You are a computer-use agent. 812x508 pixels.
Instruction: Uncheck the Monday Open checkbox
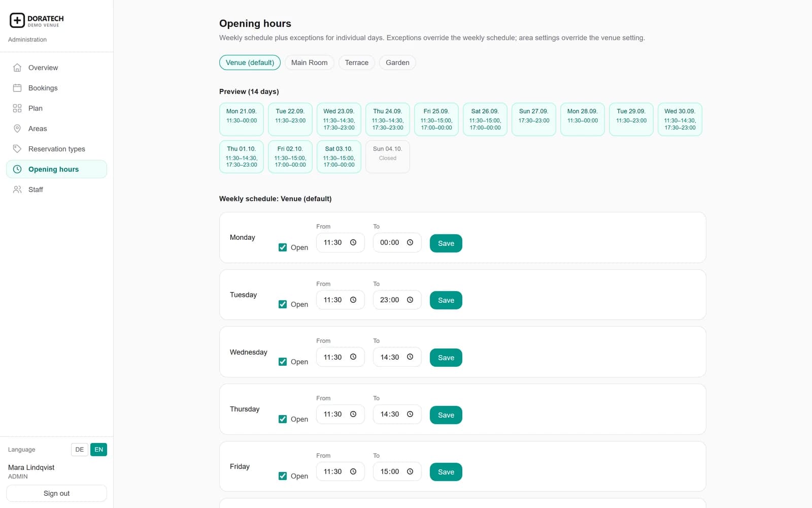click(x=283, y=247)
